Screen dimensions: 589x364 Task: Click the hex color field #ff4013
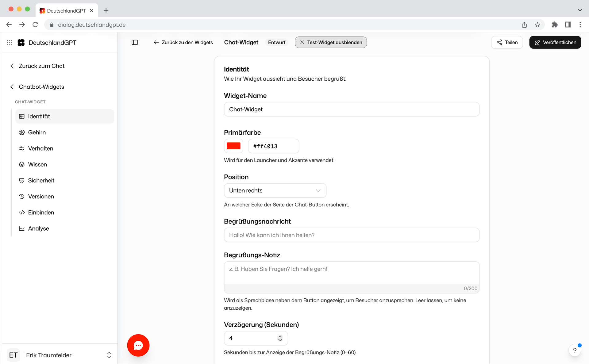tap(273, 146)
